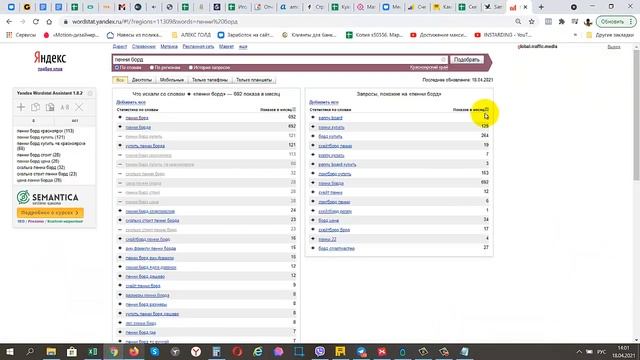Remove 'пенни борд красноярск' via its minus toggle
640x360 pixels.
pos(120,155)
